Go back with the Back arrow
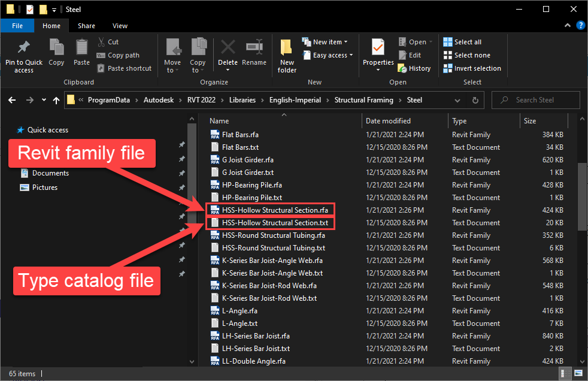Image resolution: width=588 pixels, height=381 pixels. point(12,100)
